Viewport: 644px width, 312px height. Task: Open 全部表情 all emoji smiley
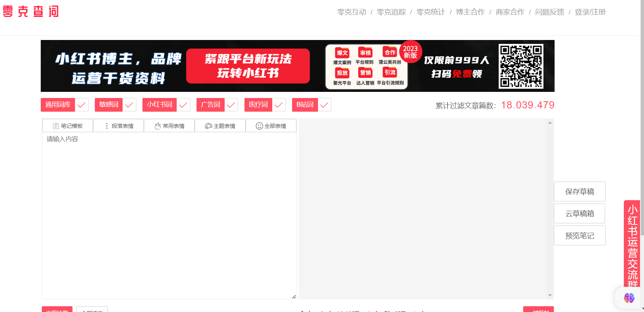(271, 126)
